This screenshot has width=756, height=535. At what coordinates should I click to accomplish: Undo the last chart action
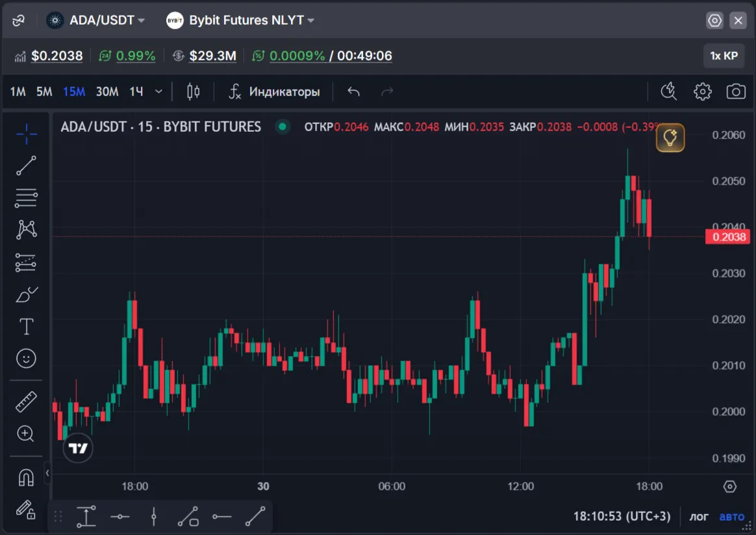tap(353, 92)
